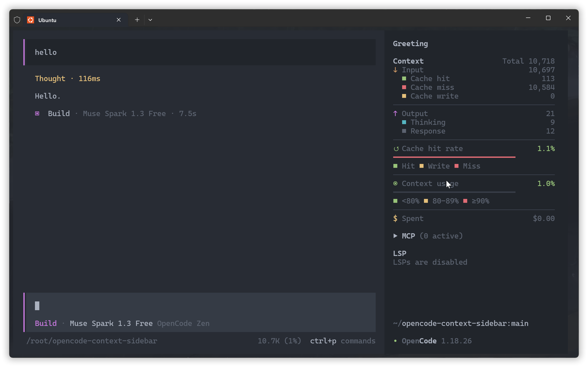This screenshot has width=588, height=367.
Task: Close the Ubuntu tab
Action: click(x=119, y=20)
